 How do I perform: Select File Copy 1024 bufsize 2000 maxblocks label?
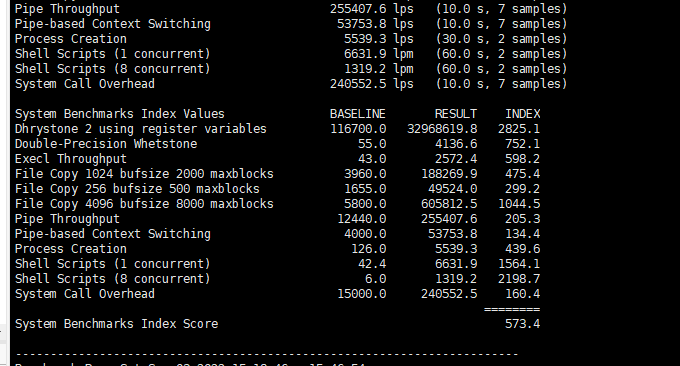tap(144, 174)
